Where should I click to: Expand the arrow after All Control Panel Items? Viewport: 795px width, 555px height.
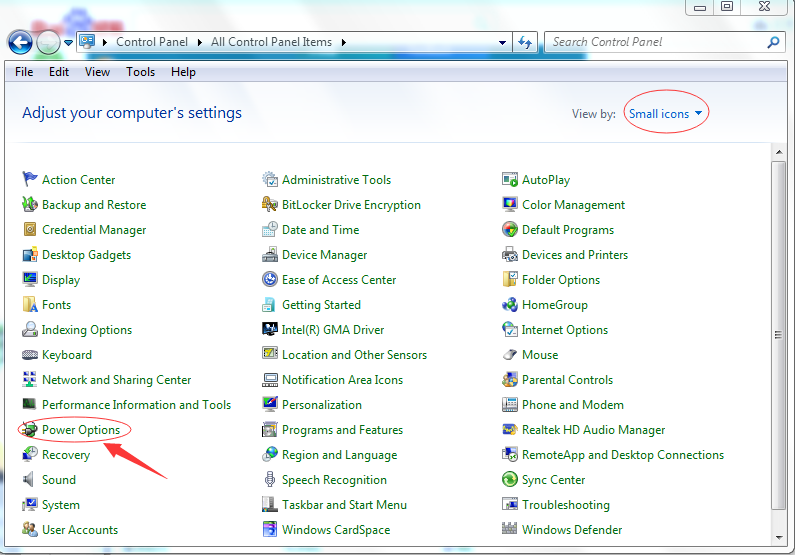[x=343, y=43]
